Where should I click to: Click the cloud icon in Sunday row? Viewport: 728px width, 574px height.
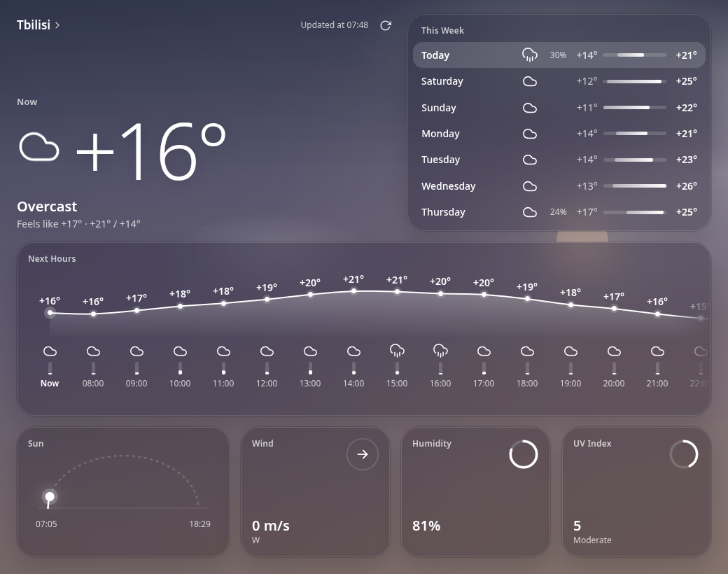pyautogui.click(x=530, y=108)
